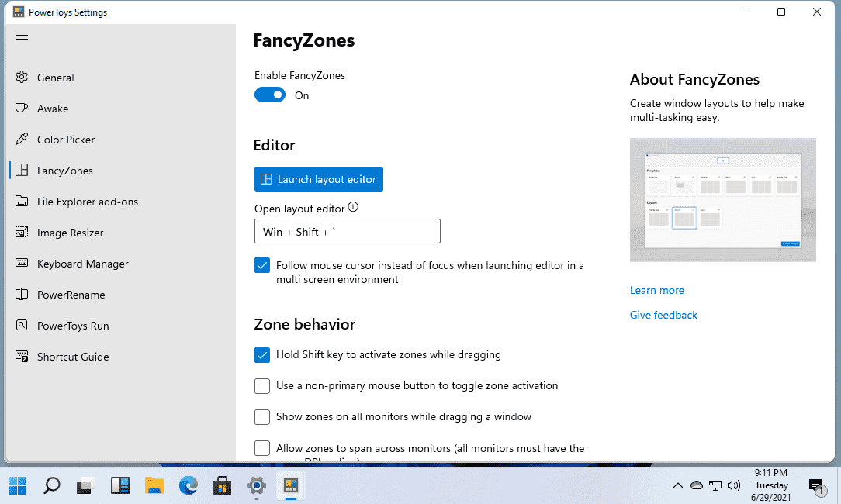Toggle the Enable FancyZones switch
Image resolution: width=841 pixels, height=504 pixels.
coord(270,95)
